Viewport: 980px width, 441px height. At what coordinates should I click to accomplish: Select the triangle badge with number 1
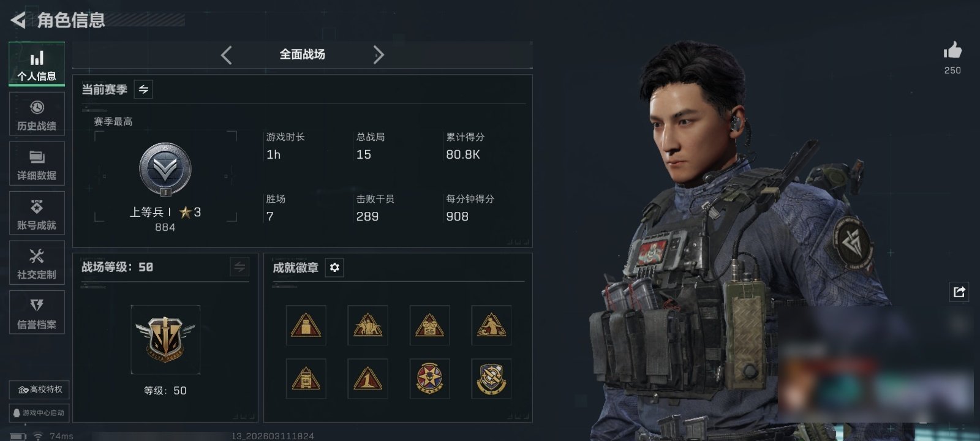tap(367, 379)
